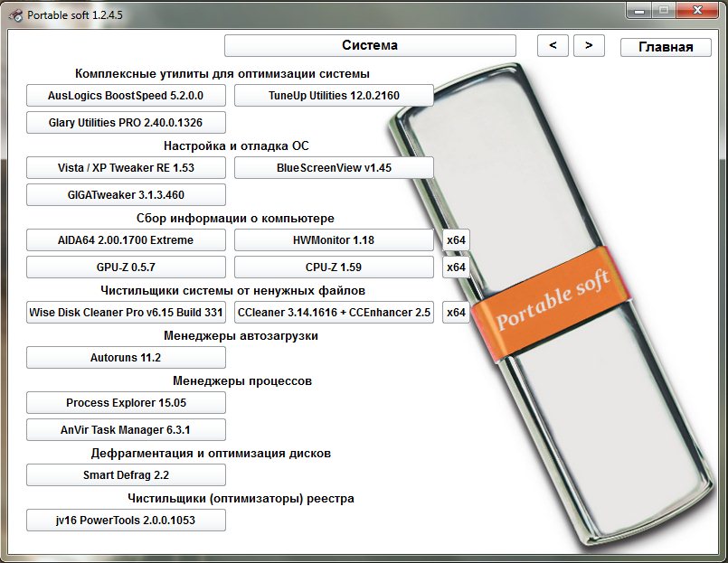This screenshot has width=728, height=563.
Task: Go to the next category page
Action: (x=589, y=46)
